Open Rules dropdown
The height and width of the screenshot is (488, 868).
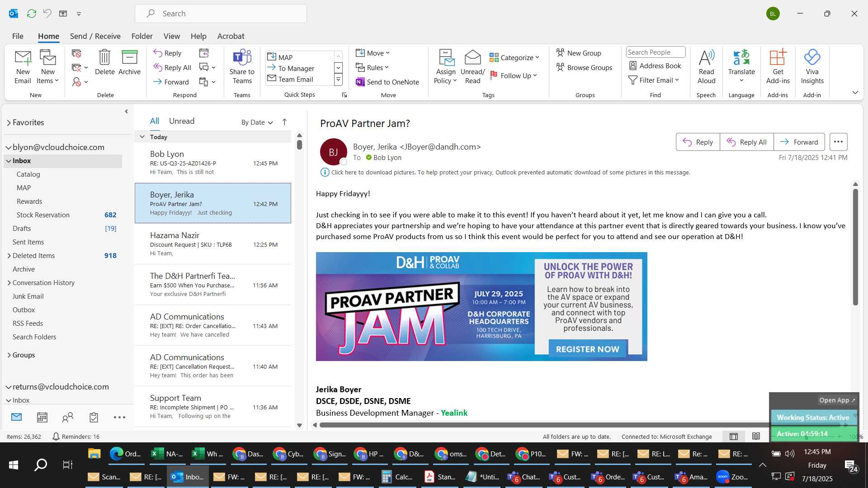coord(372,67)
